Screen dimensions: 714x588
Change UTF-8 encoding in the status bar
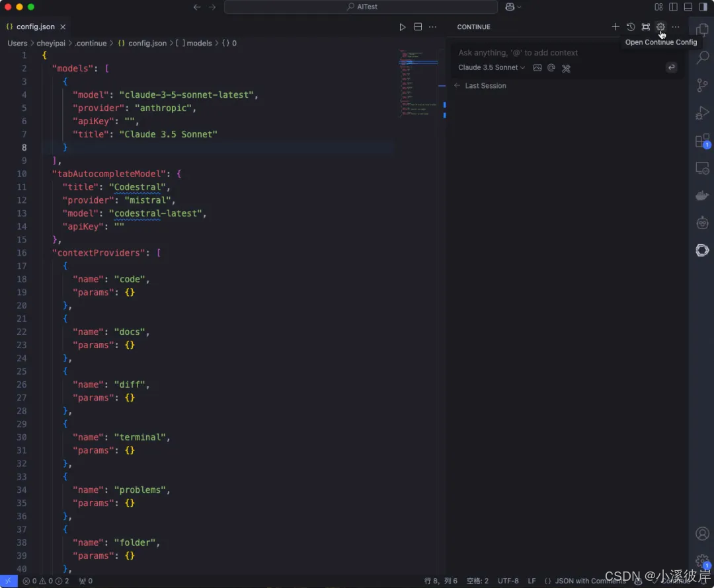508,581
